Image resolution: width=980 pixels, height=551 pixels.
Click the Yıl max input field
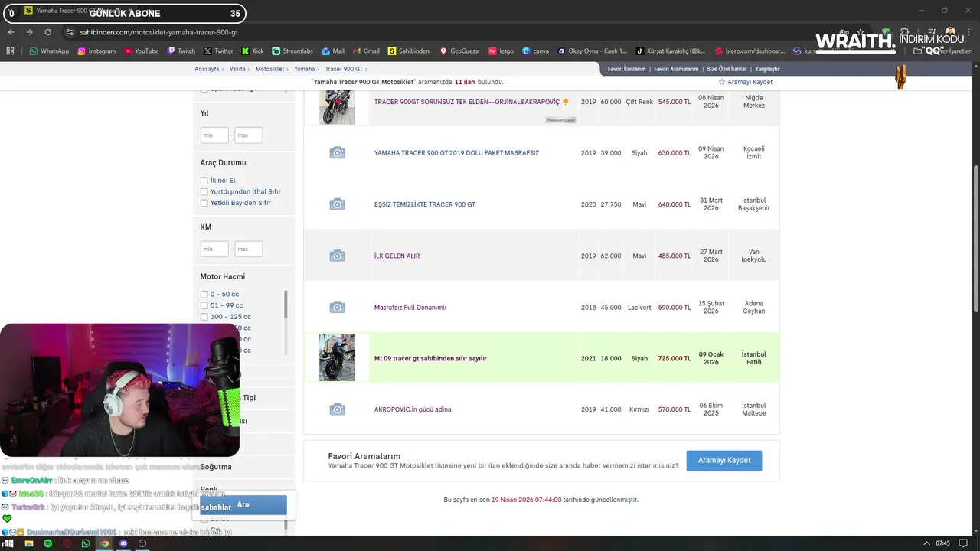coord(249,135)
